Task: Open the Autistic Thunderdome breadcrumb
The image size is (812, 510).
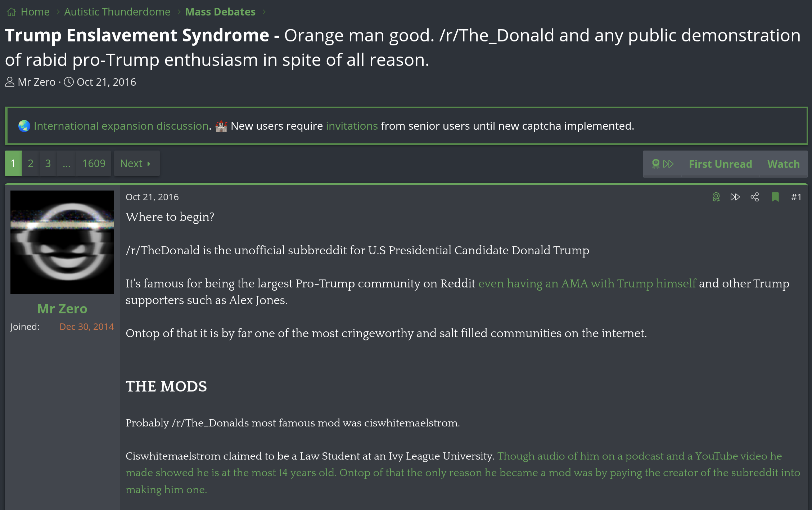Action: click(x=117, y=12)
